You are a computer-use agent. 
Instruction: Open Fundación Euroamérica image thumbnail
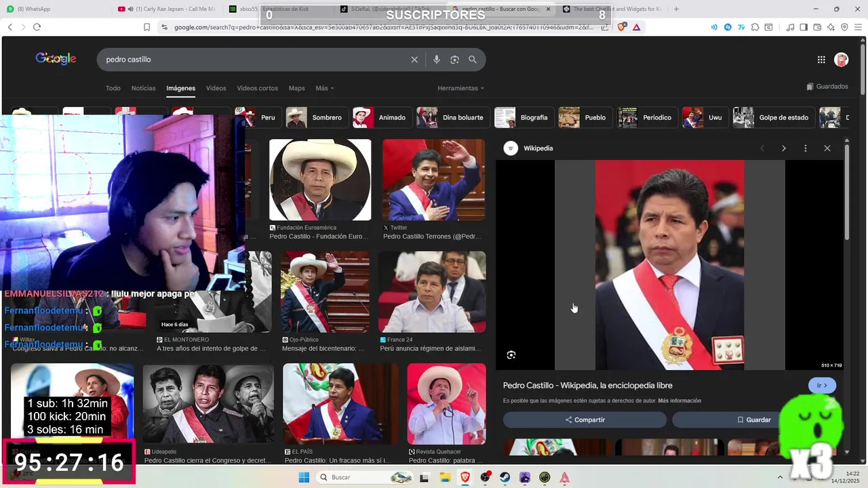tap(320, 180)
